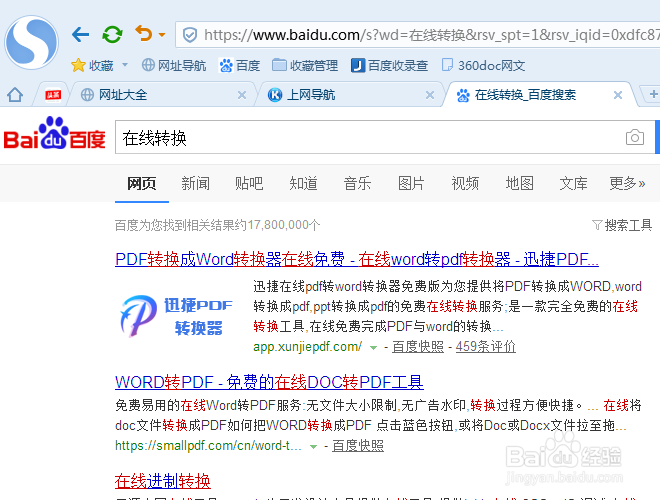
Task: Close the 上网导航 tab
Action: click(x=430, y=95)
